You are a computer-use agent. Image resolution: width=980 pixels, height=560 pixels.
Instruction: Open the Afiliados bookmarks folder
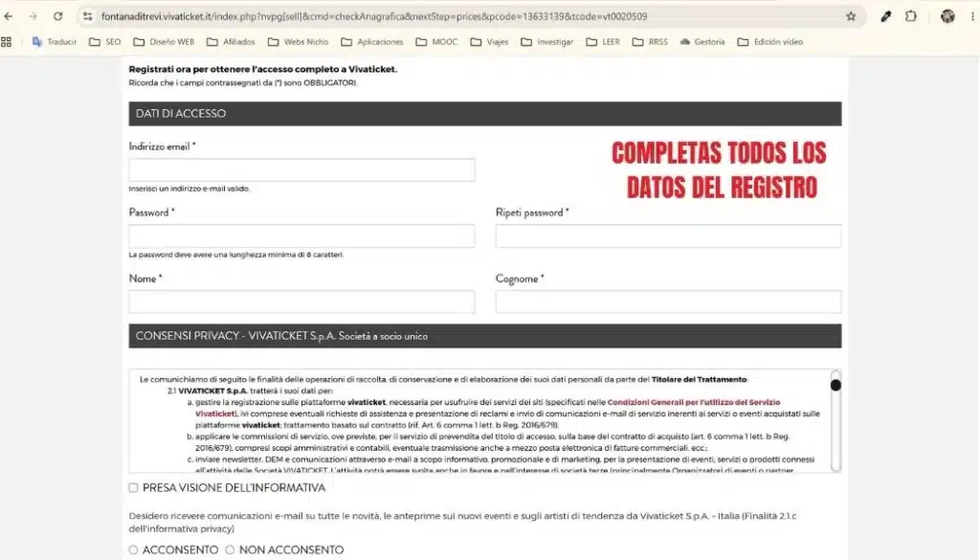click(231, 42)
